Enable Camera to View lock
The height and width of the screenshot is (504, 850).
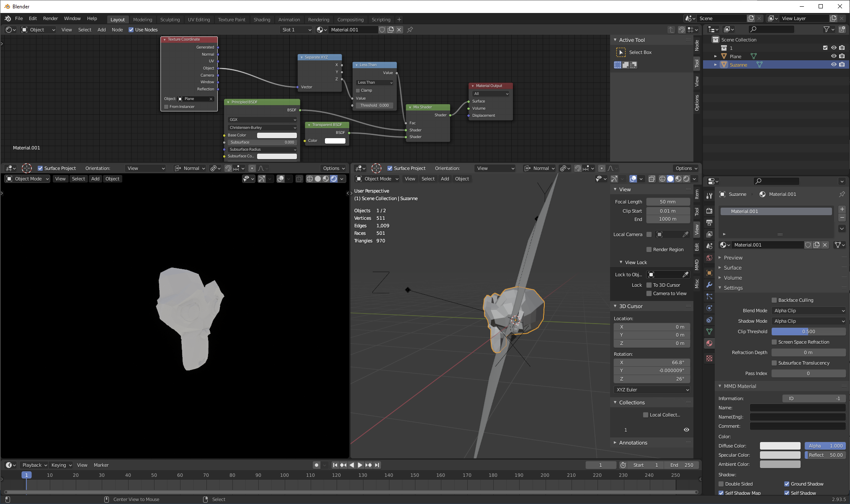coord(649,293)
